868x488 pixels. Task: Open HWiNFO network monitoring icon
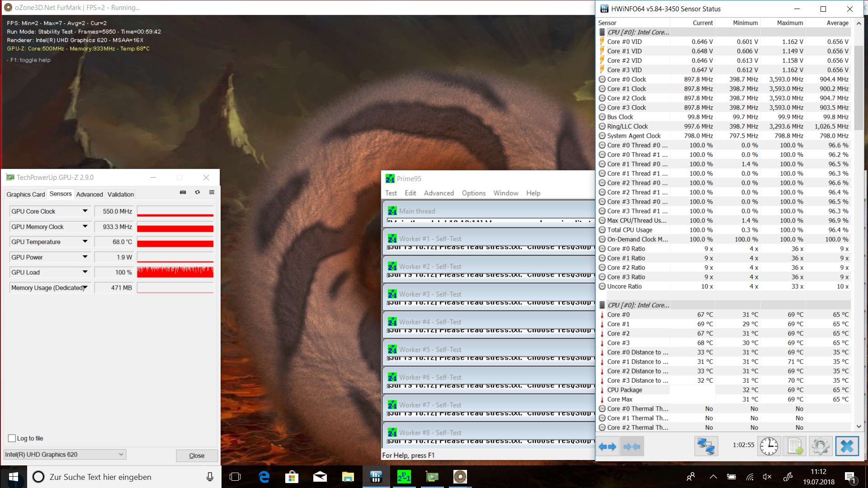pyautogui.click(x=706, y=446)
